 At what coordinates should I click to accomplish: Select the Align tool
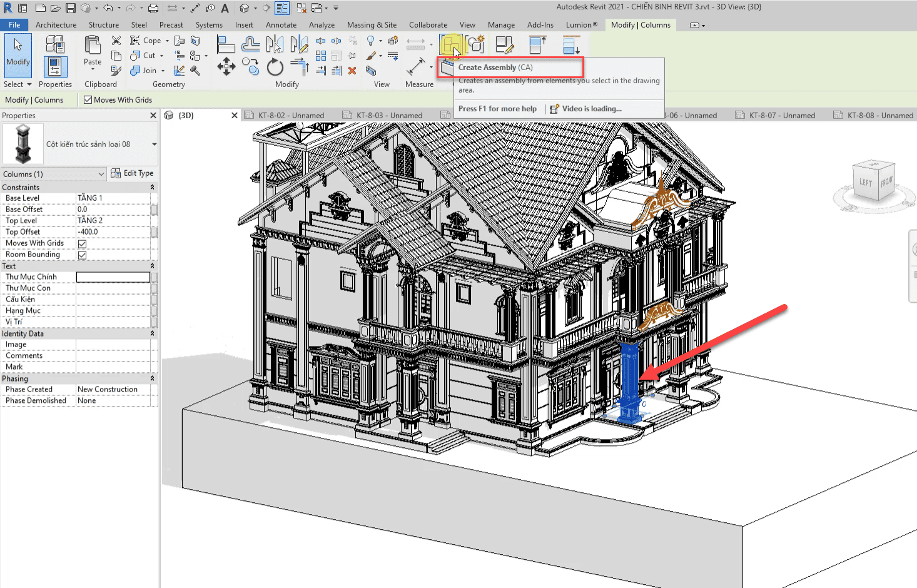[x=225, y=44]
